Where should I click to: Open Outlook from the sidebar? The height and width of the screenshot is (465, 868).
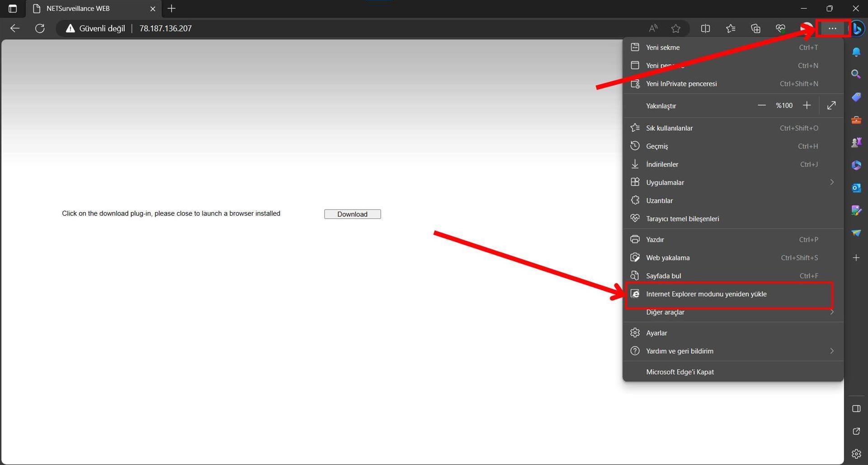tap(856, 188)
